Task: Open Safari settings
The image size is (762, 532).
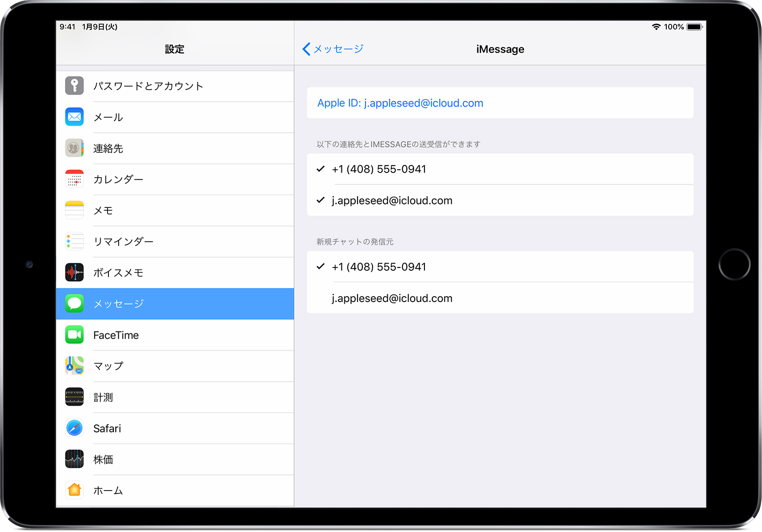Action: 175,428
